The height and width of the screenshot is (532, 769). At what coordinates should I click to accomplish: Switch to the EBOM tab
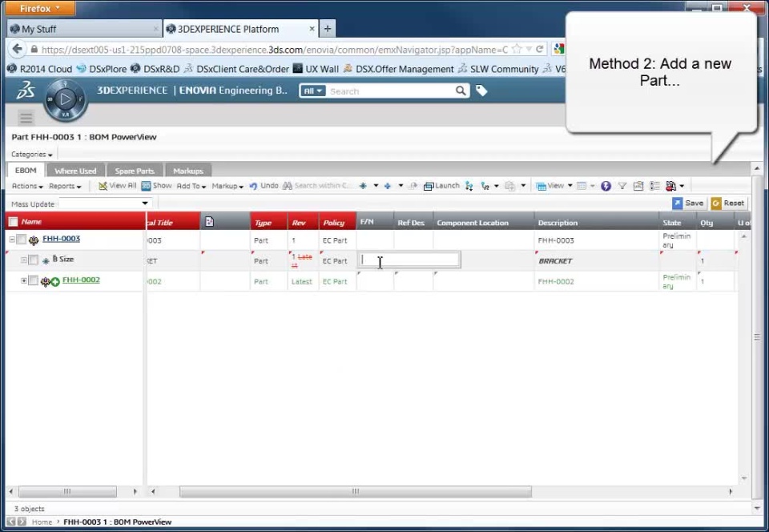coord(26,170)
